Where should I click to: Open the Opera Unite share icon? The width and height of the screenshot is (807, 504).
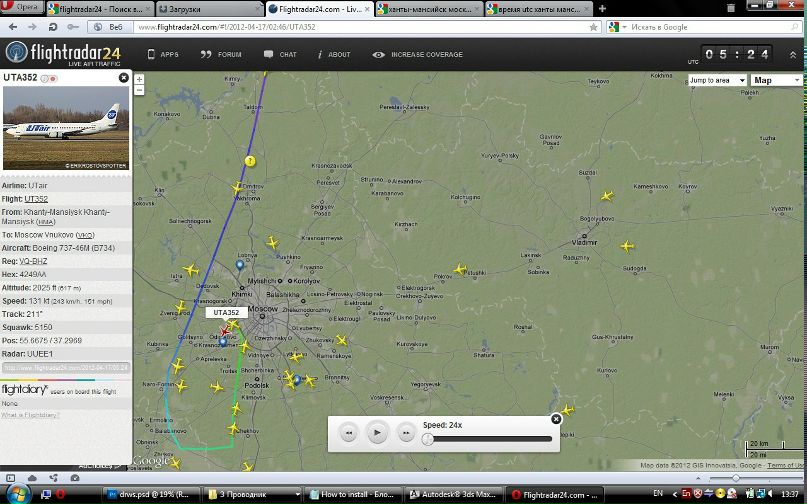[54, 478]
